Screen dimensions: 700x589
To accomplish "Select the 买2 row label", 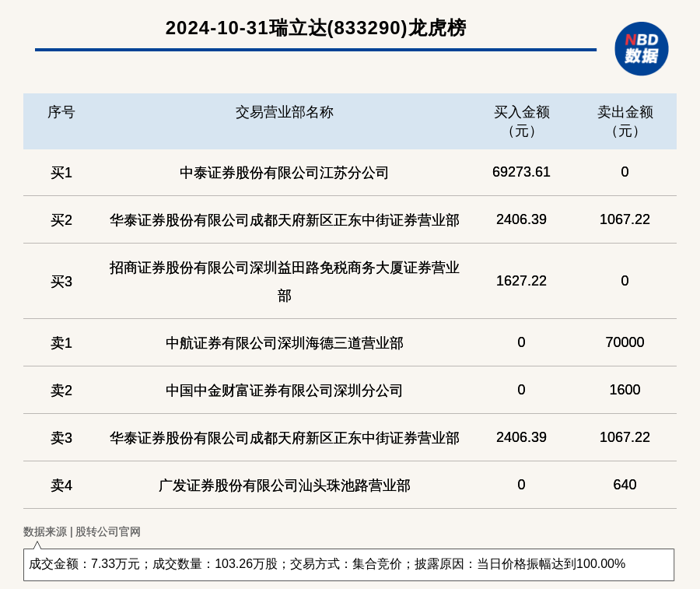I will (61, 219).
